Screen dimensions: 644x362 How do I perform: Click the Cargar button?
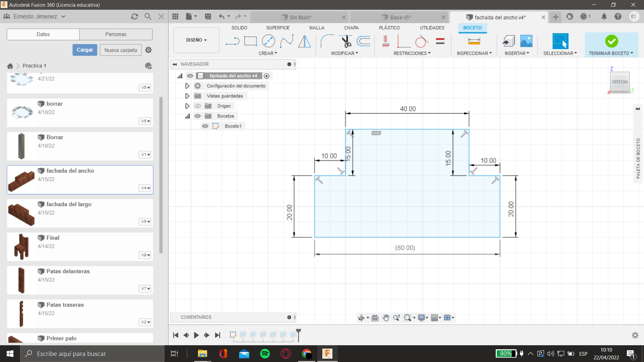(85, 50)
